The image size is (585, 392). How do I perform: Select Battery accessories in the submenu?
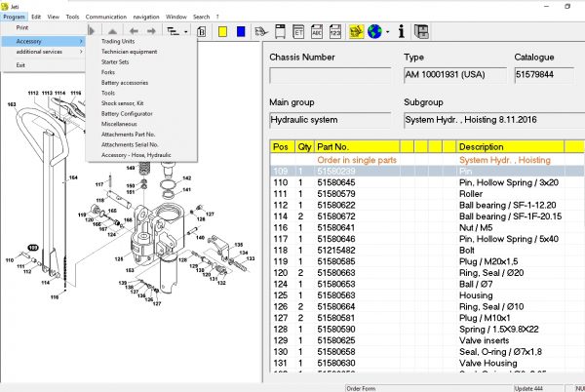pyautogui.click(x=125, y=83)
